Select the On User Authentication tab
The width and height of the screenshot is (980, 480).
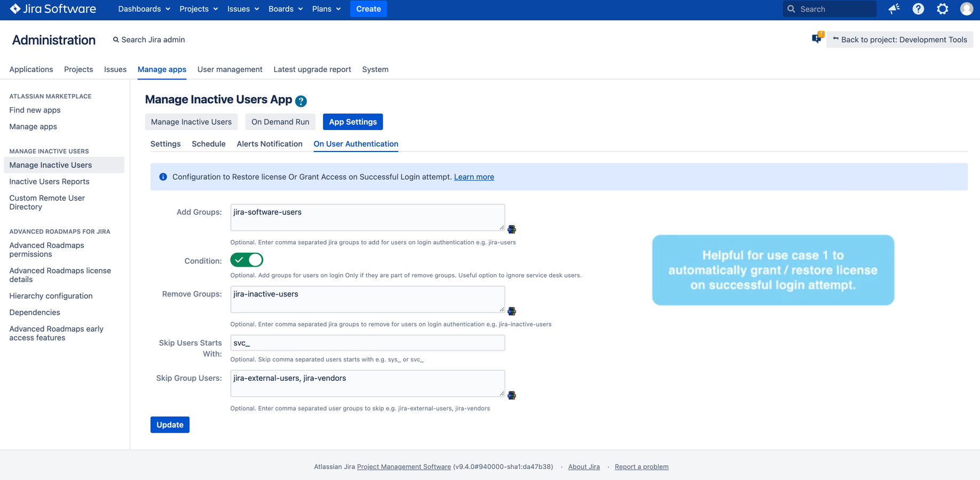(356, 144)
